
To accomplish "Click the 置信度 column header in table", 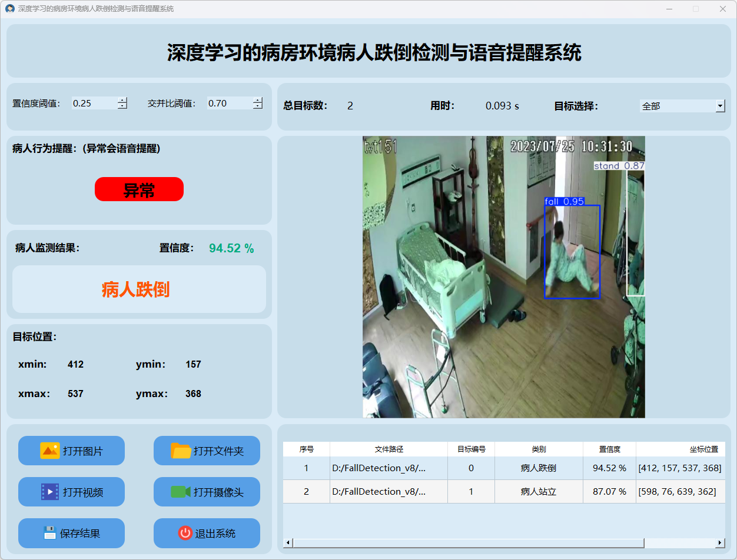I will (609, 449).
